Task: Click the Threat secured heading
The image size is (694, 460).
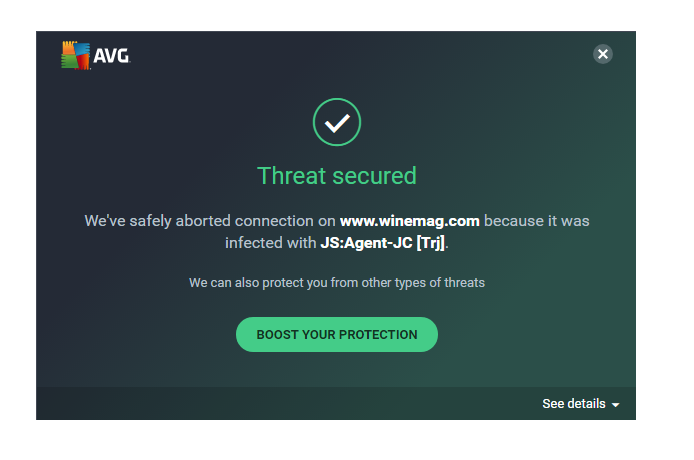Action: coord(337,176)
